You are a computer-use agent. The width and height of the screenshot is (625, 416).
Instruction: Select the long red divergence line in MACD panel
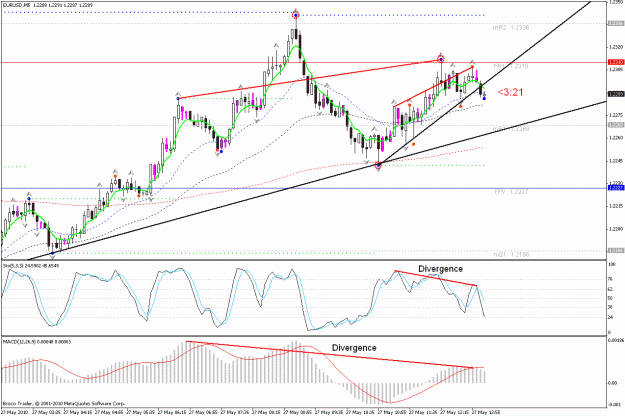tap(329, 355)
